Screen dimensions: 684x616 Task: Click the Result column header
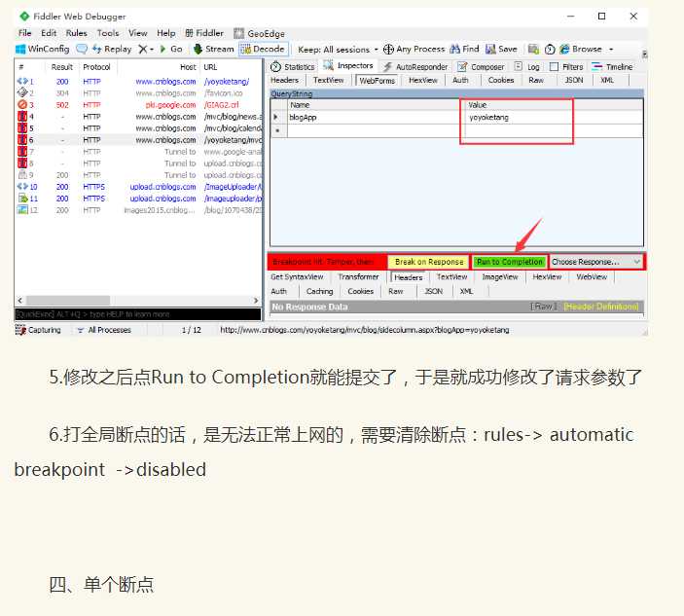(x=62, y=67)
